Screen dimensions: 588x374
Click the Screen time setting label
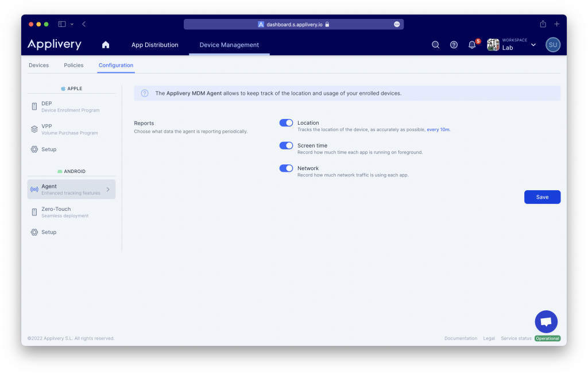pos(312,145)
